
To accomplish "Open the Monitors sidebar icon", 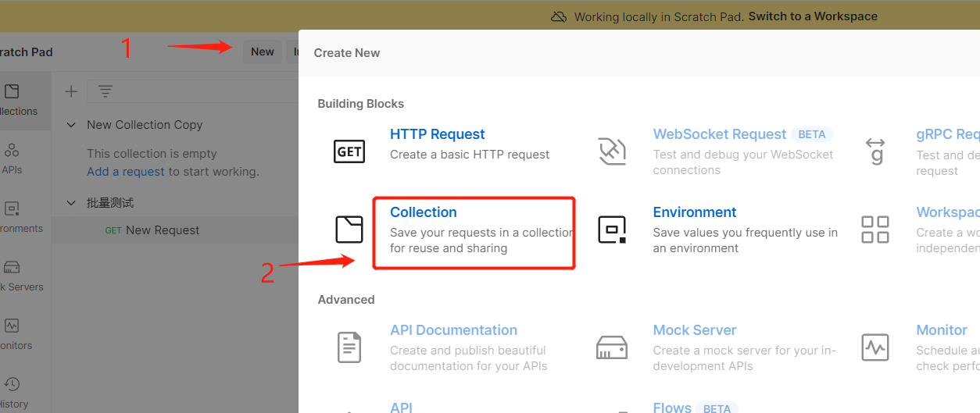I will (12, 326).
